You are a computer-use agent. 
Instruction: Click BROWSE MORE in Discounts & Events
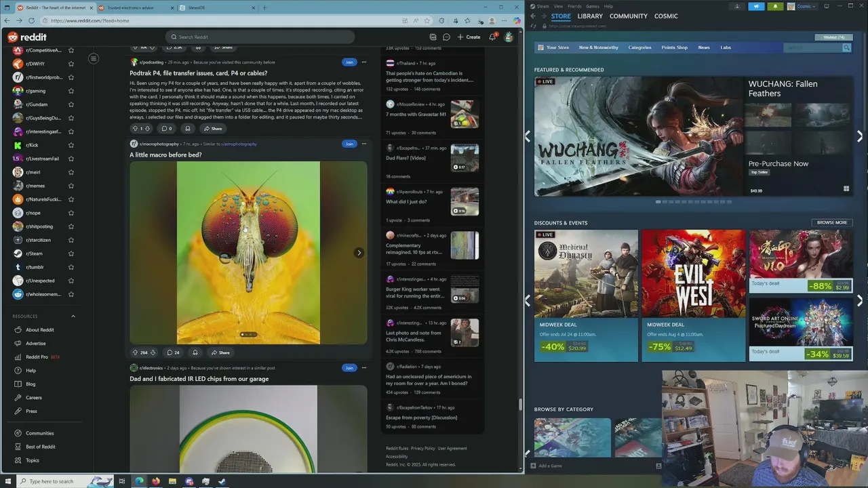[832, 222]
